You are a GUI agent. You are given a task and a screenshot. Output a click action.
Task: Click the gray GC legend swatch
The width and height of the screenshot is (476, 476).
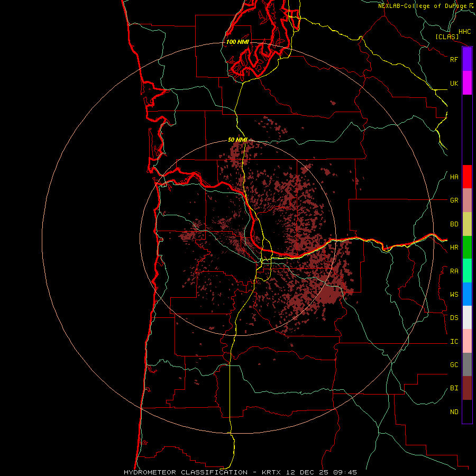pos(467,364)
